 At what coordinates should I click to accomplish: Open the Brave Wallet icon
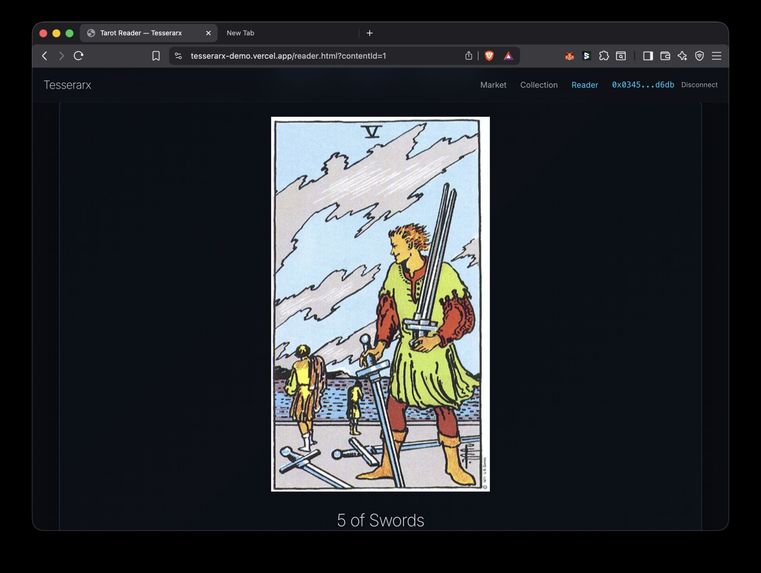pos(665,56)
